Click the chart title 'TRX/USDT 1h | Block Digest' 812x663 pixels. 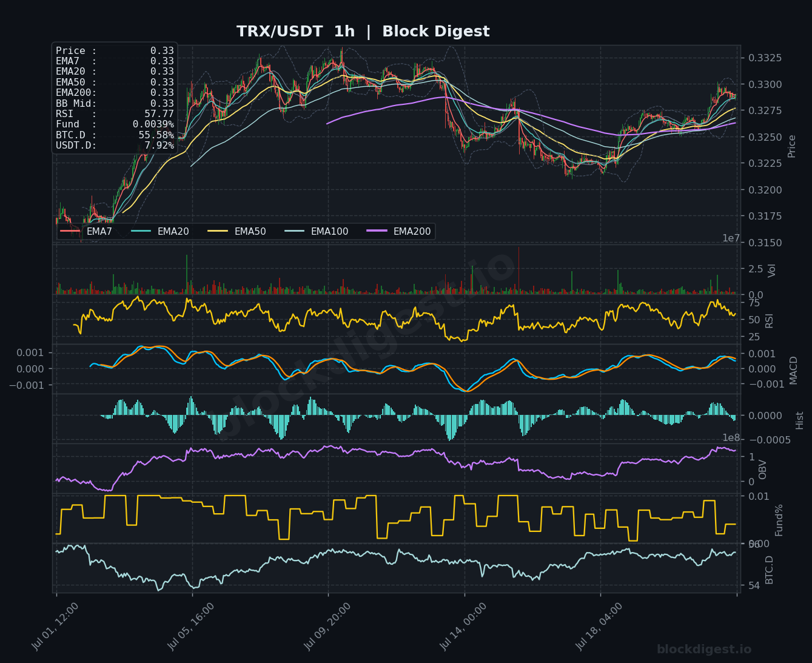(x=363, y=32)
